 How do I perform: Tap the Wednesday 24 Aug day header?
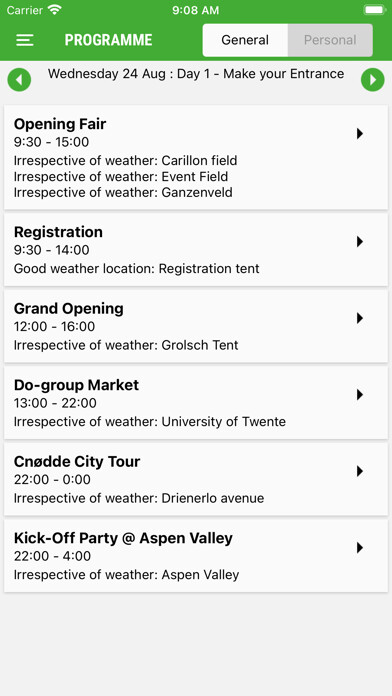[x=196, y=74]
